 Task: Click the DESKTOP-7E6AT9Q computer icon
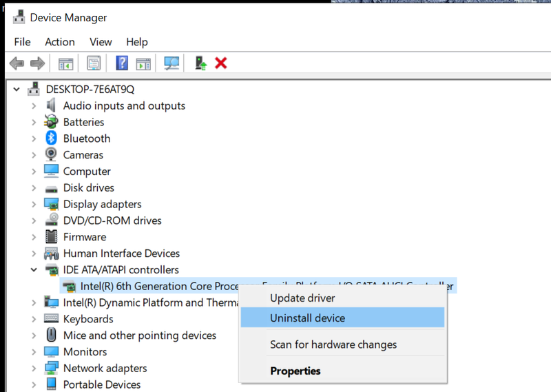(34, 89)
